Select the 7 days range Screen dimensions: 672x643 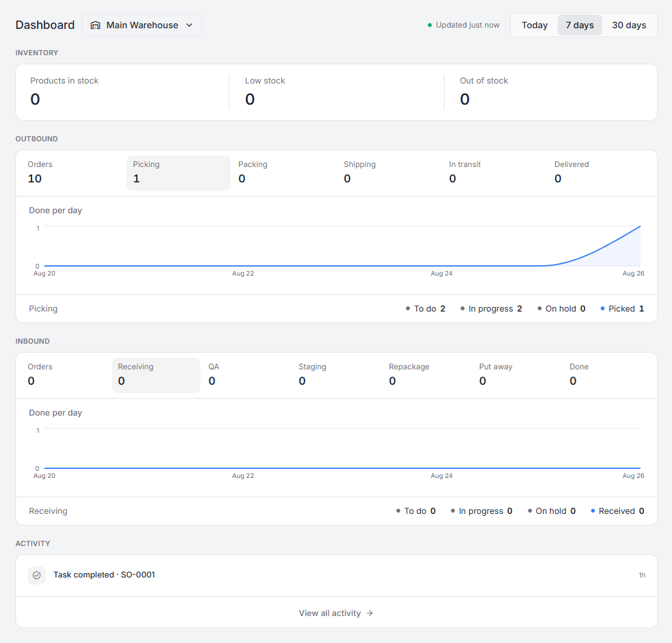click(x=579, y=25)
